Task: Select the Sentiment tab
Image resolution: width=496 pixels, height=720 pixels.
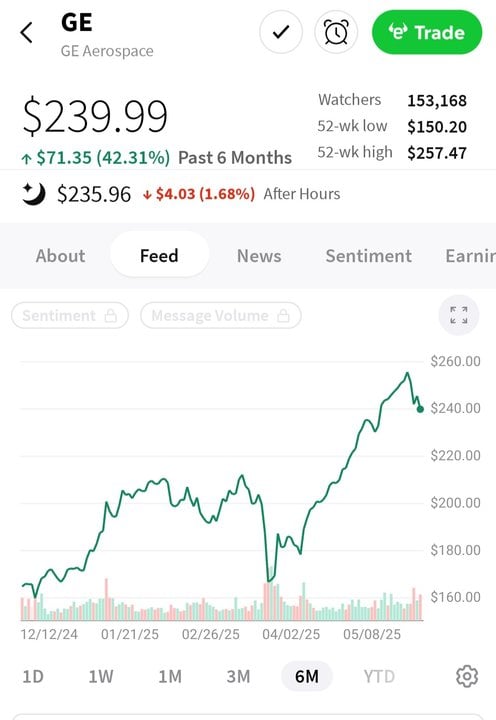Action: point(368,256)
